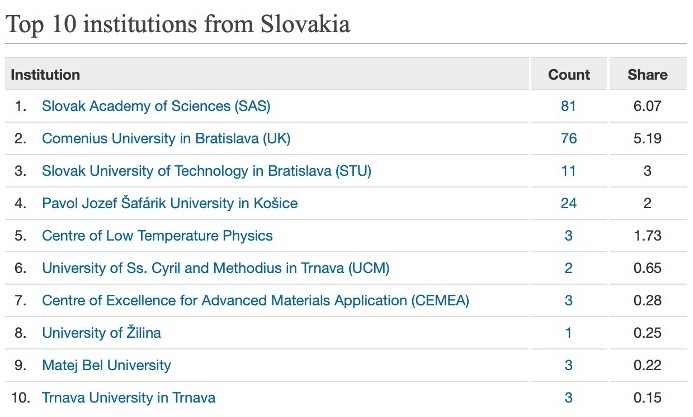The width and height of the screenshot is (693, 417).
Task: Click count 1 for University of Žilina
Action: coord(568,333)
